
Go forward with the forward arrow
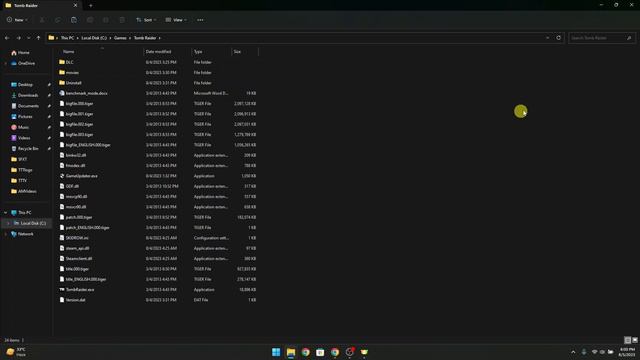(x=18, y=38)
